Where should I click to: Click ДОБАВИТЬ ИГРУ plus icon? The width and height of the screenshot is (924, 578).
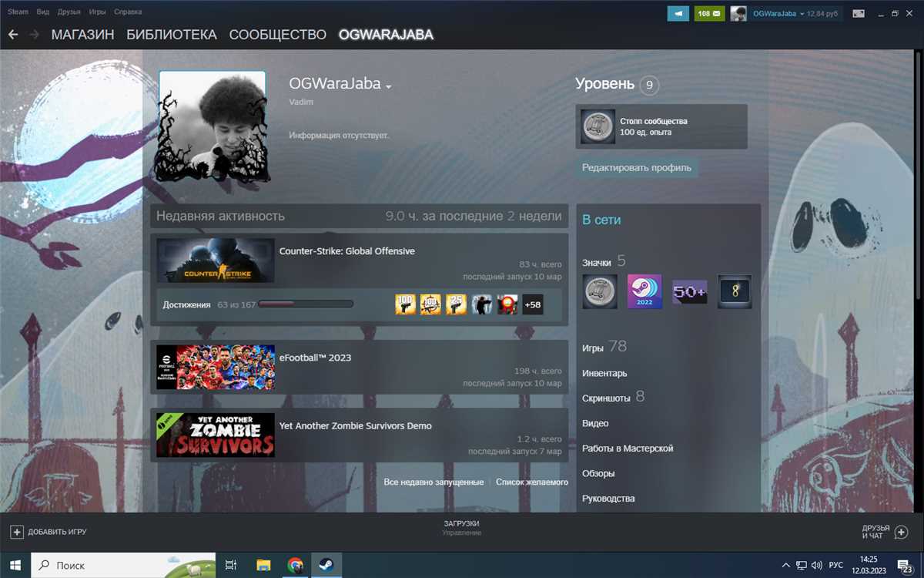16,532
